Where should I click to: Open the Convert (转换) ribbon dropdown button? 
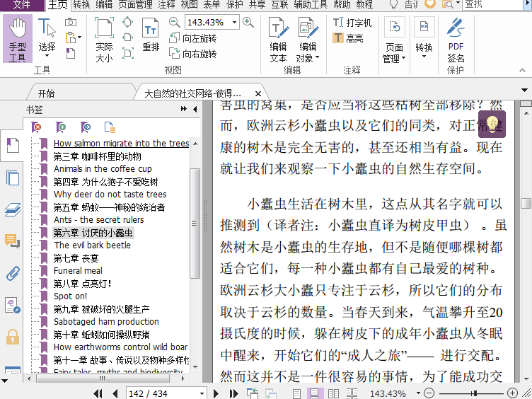(424, 38)
